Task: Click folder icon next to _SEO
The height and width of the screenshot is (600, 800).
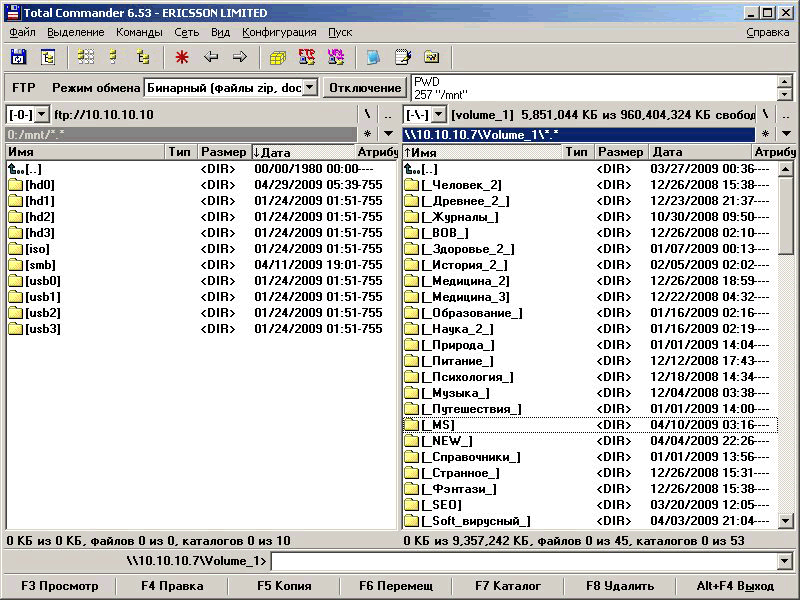Action: pos(412,505)
